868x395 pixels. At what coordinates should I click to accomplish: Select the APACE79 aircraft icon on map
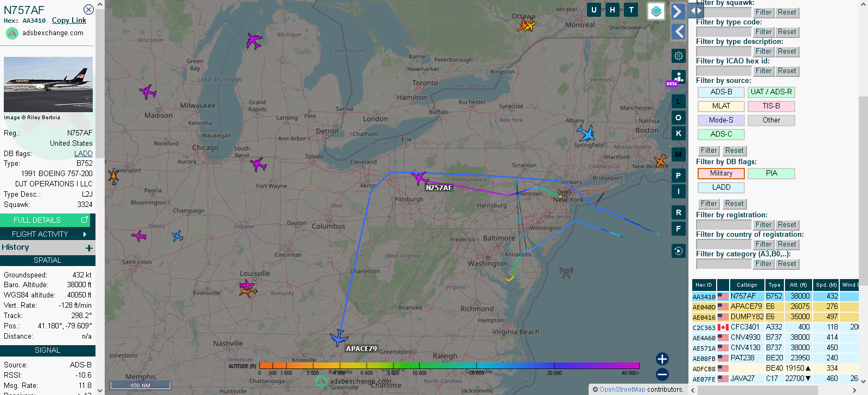pos(339,337)
